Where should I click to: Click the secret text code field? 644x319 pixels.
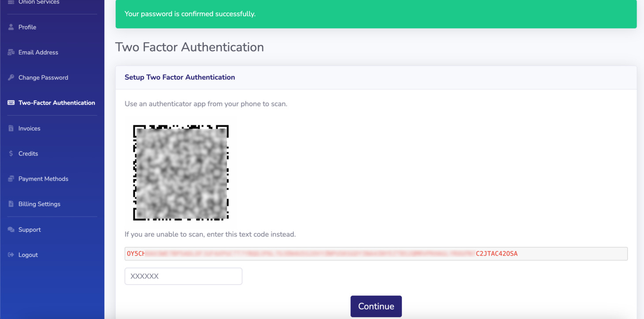tap(376, 254)
